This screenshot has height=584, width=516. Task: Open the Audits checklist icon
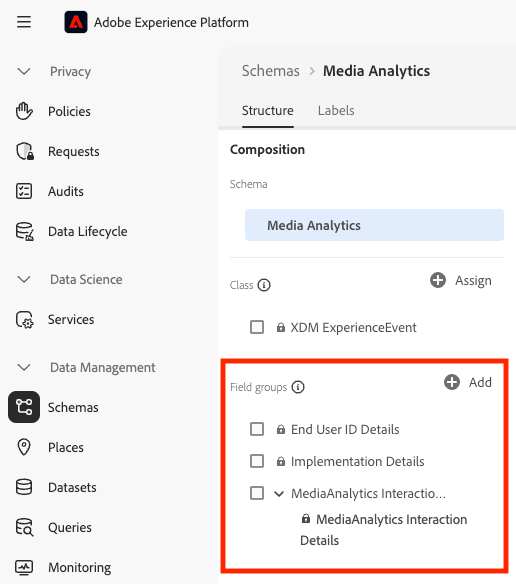[24, 191]
